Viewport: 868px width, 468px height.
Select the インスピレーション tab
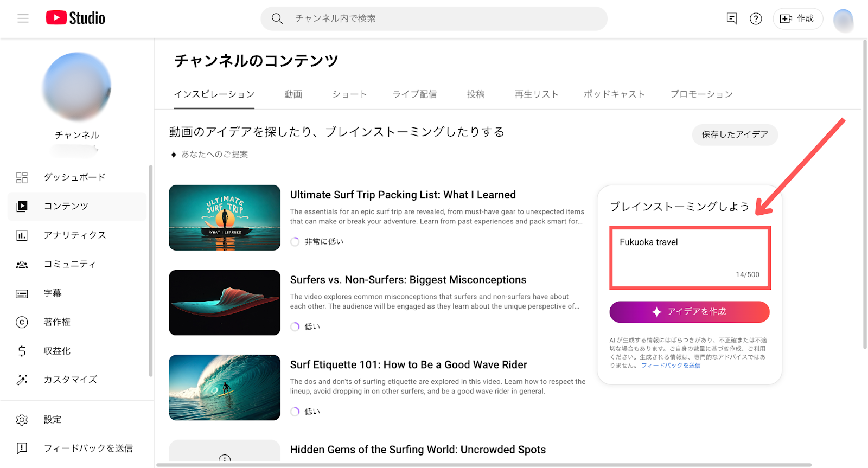pyautogui.click(x=214, y=94)
